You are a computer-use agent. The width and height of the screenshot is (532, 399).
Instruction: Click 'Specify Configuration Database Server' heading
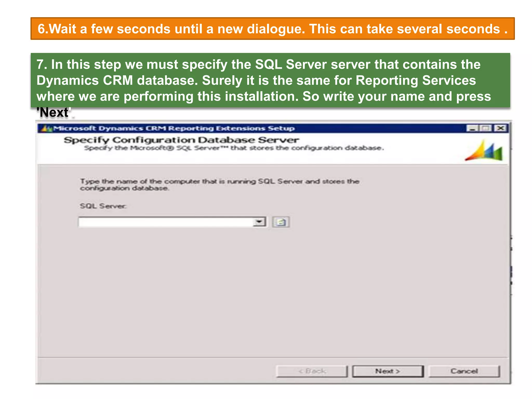coord(182,140)
